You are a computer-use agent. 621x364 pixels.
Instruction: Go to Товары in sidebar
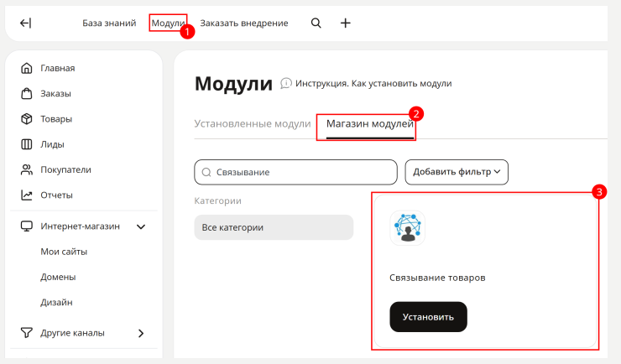point(56,119)
